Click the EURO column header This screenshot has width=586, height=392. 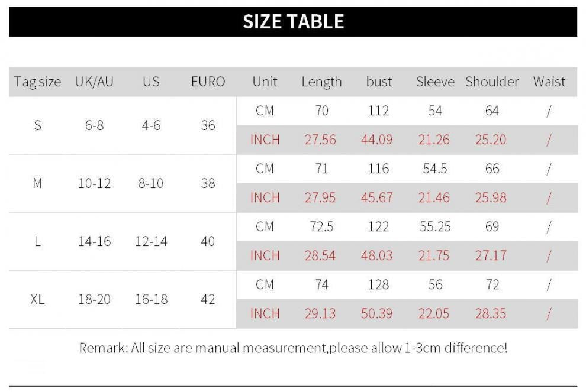[x=208, y=82]
